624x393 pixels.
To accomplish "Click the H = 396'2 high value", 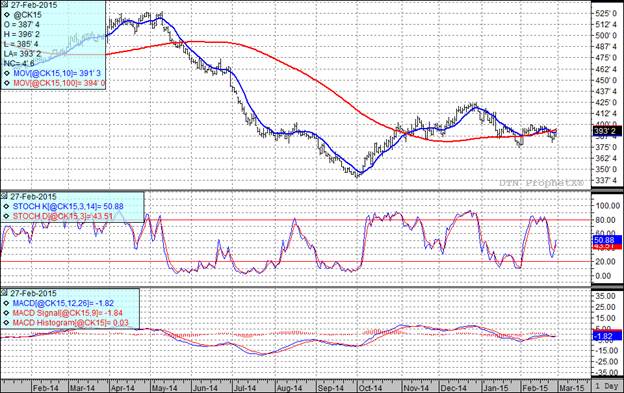I will coord(21,34).
